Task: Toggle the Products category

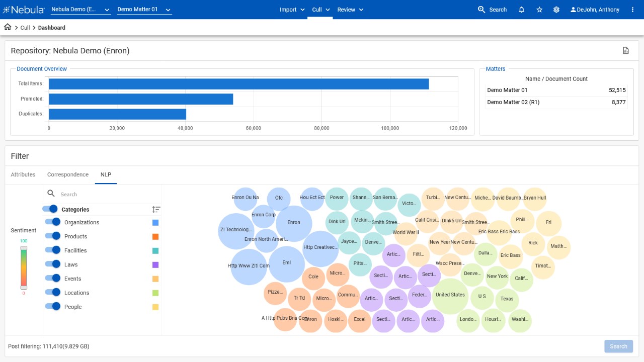Action: (52, 236)
